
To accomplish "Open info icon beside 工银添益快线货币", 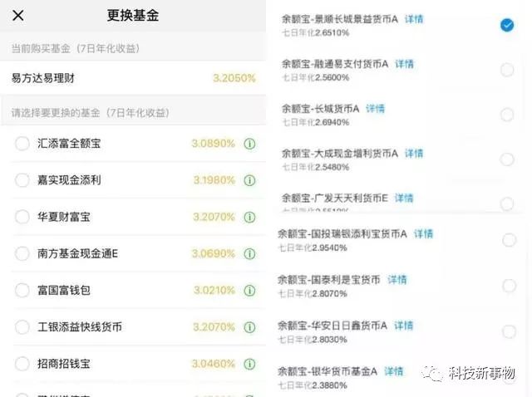I will (x=249, y=327).
